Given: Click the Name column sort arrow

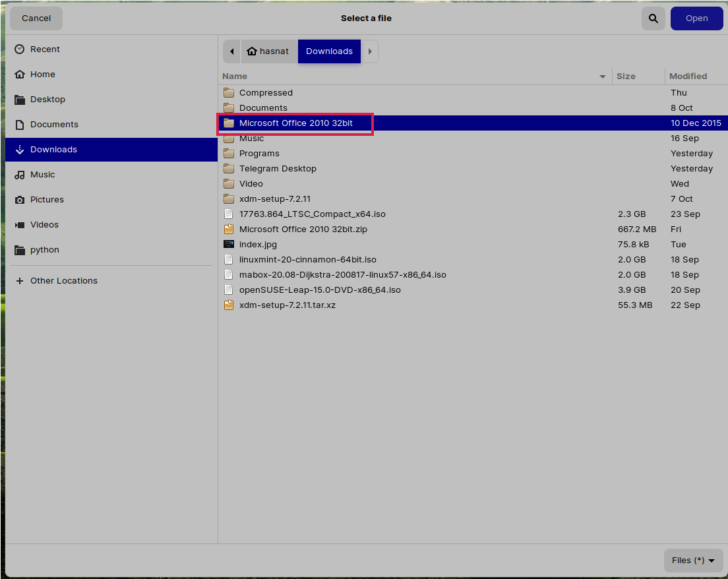Looking at the screenshot, I should pyautogui.click(x=602, y=76).
